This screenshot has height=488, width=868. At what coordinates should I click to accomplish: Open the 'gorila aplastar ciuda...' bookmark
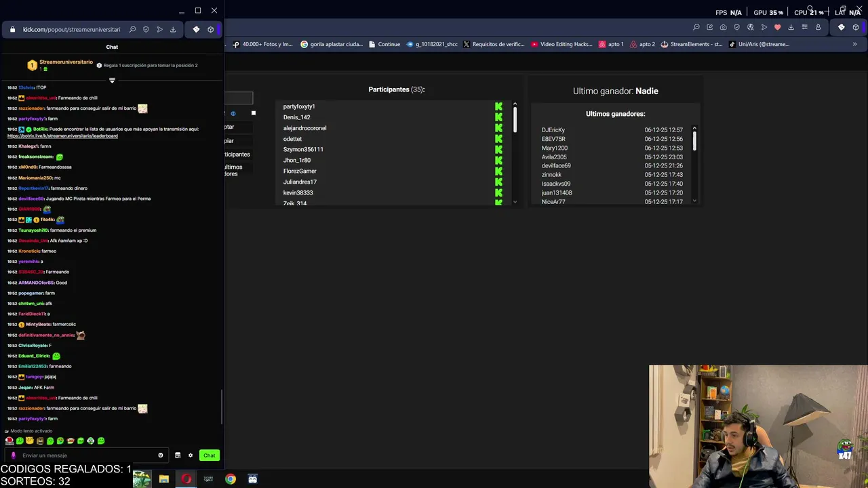[x=332, y=44]
